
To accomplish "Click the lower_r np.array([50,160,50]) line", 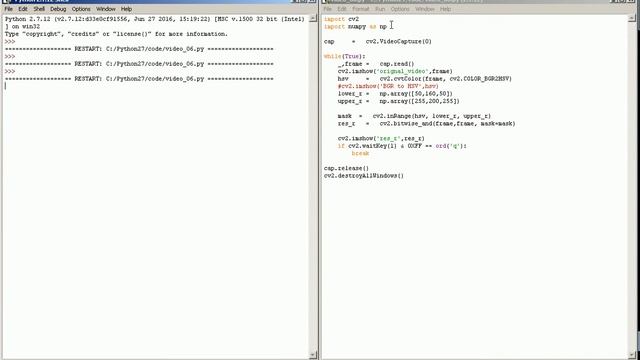I will 395,94.
